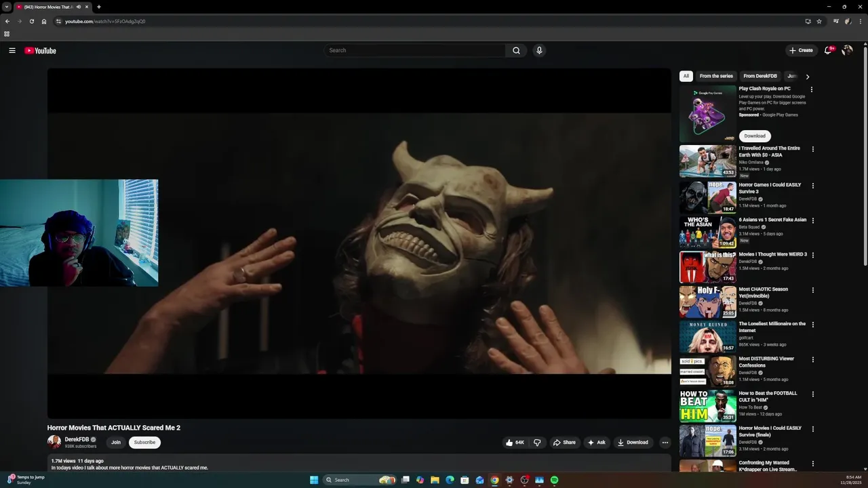Viewport: 868px width, 488px height.
Task: Open the browser home page
Action: (44, 21)
